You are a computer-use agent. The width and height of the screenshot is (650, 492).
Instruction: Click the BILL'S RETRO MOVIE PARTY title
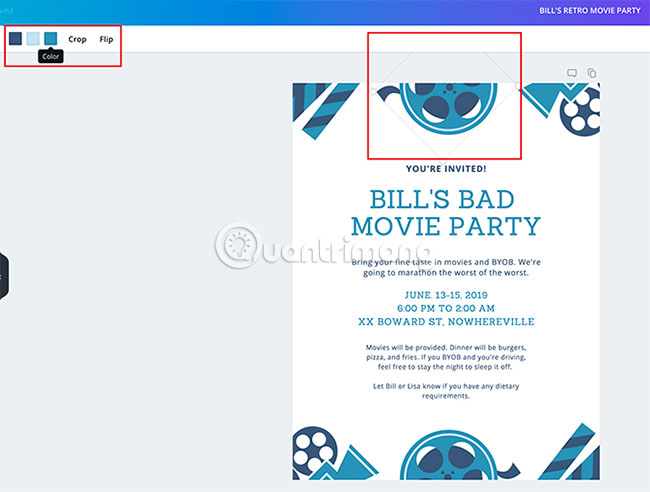589,11
